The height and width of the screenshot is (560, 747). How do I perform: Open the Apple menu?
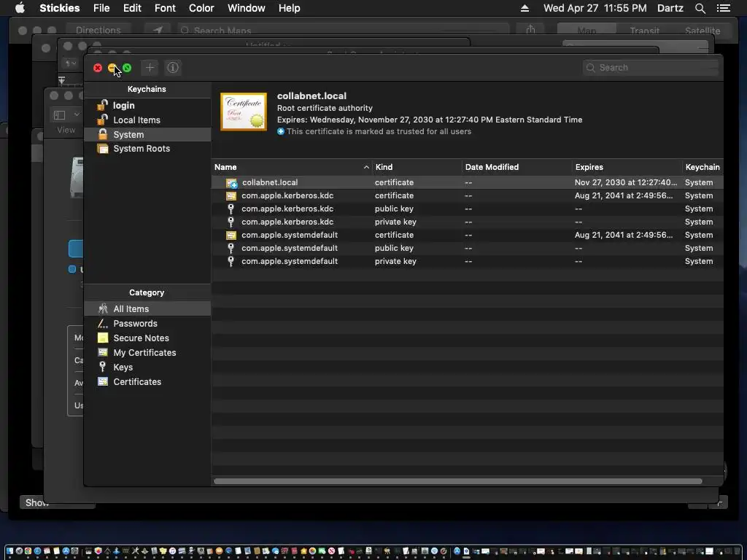tap(20, 8)
